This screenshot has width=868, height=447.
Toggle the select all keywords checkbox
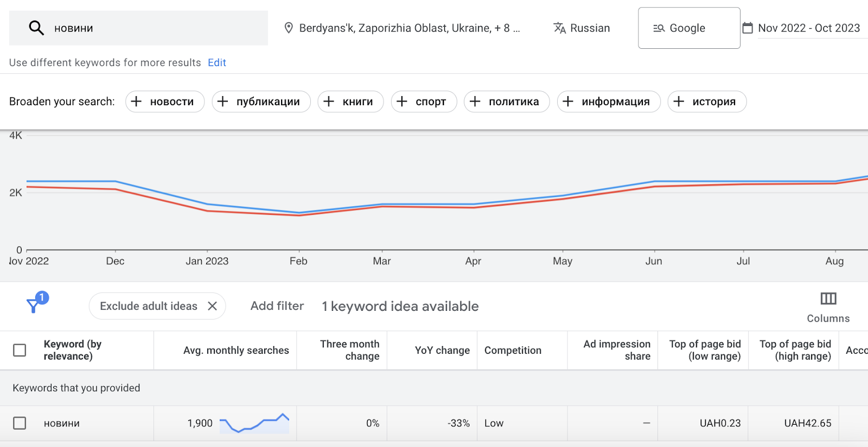tap(20, 350)
